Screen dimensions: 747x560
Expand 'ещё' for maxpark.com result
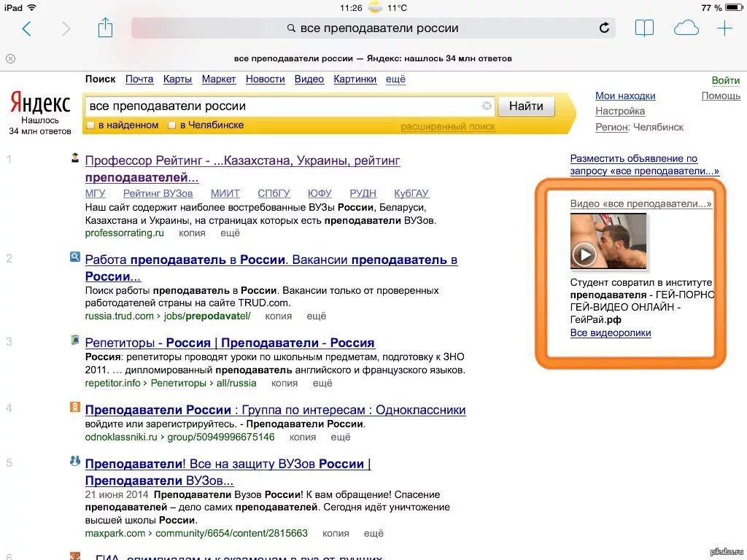coord(373,533)
